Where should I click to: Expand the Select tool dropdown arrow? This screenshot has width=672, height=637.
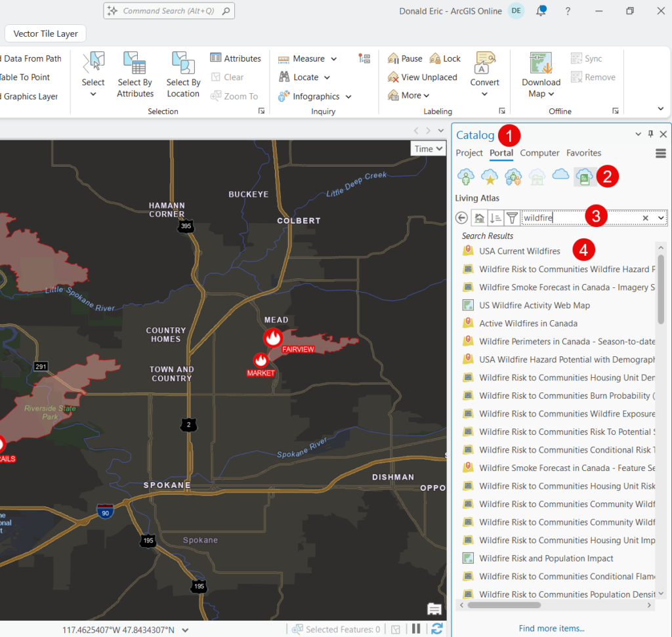pyautogui.click(x=93, y=94)
